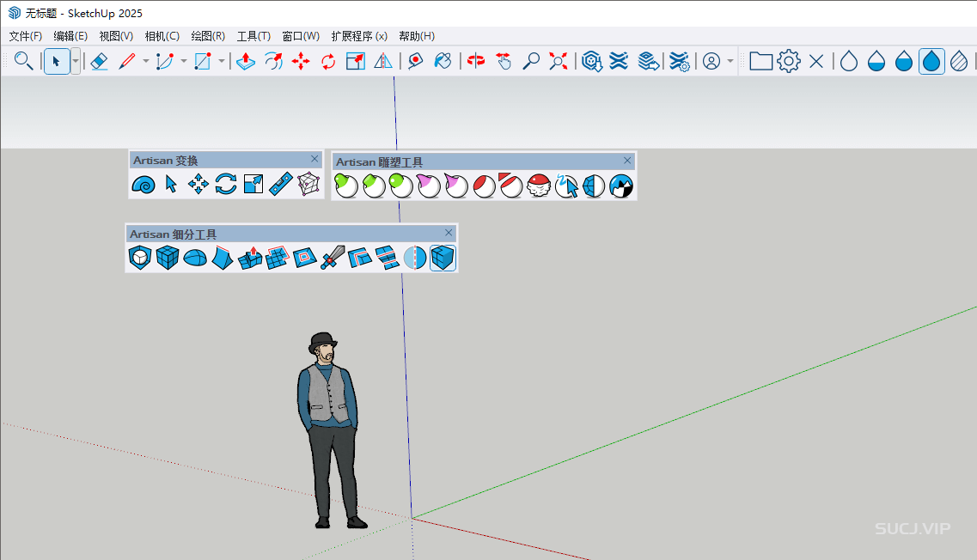This screenshot has width=977, height=560.
Task: Expand the Select tool dropdown arrow
Action: tap(76, 61)
